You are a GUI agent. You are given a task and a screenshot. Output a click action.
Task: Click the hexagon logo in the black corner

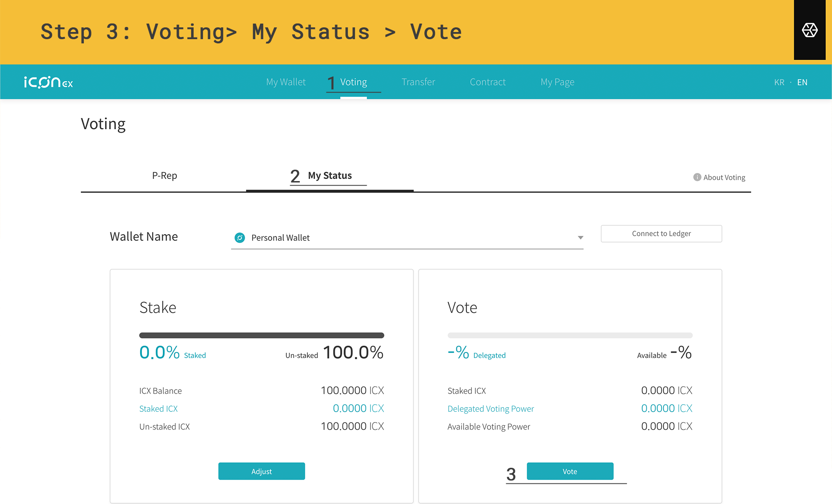[x=809, y=30]
